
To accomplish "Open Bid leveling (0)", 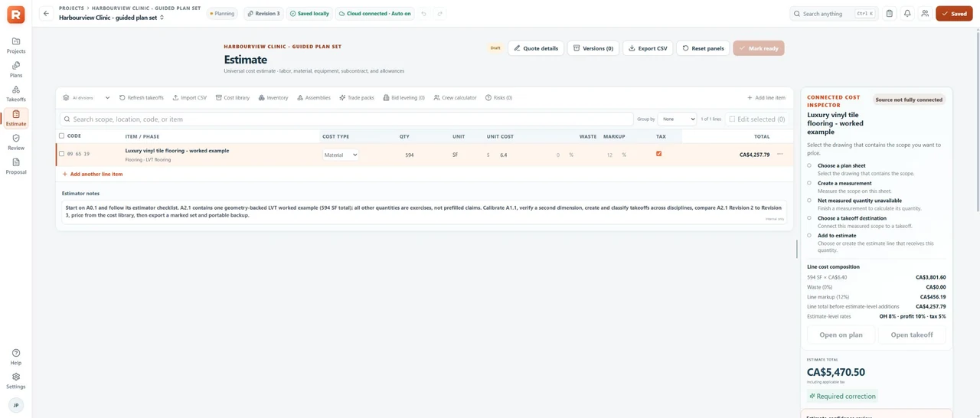I will 403,98.
